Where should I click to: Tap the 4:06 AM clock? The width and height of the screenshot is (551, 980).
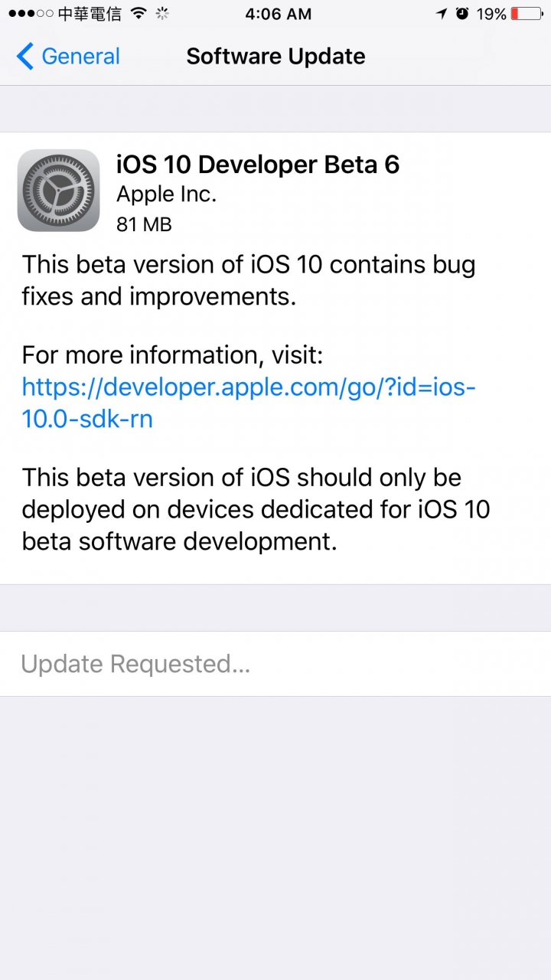[x=279, y=14]
